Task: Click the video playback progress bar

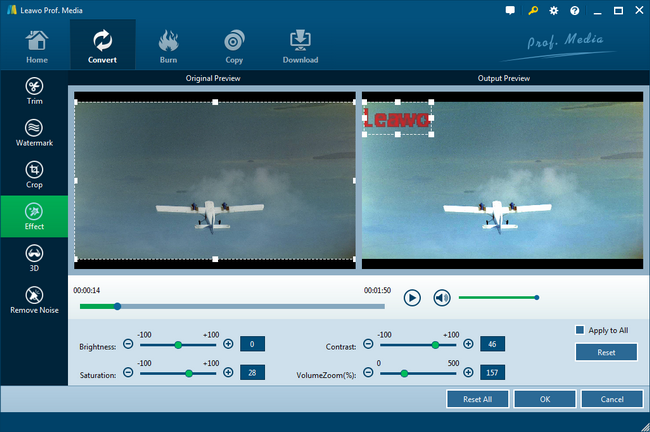Action: [230, 306]
